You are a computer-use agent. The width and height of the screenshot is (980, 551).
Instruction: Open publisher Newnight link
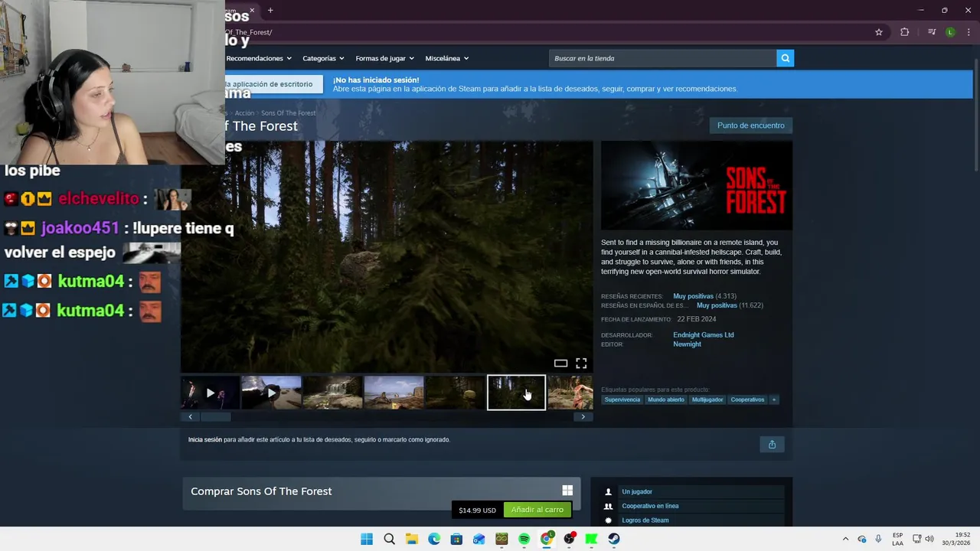[687, 344]
